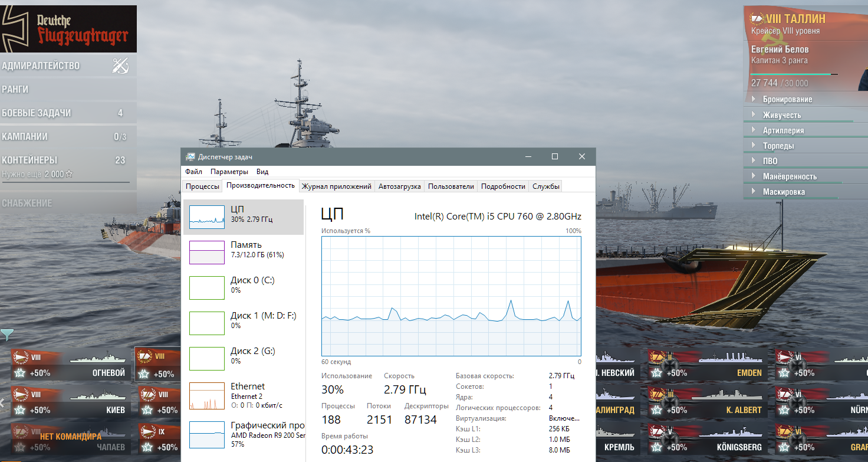Open the Параметры menu

229,172
